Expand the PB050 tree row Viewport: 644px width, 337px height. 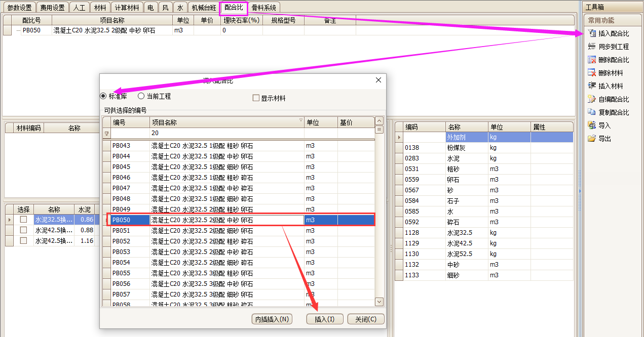tap(19, 30)
